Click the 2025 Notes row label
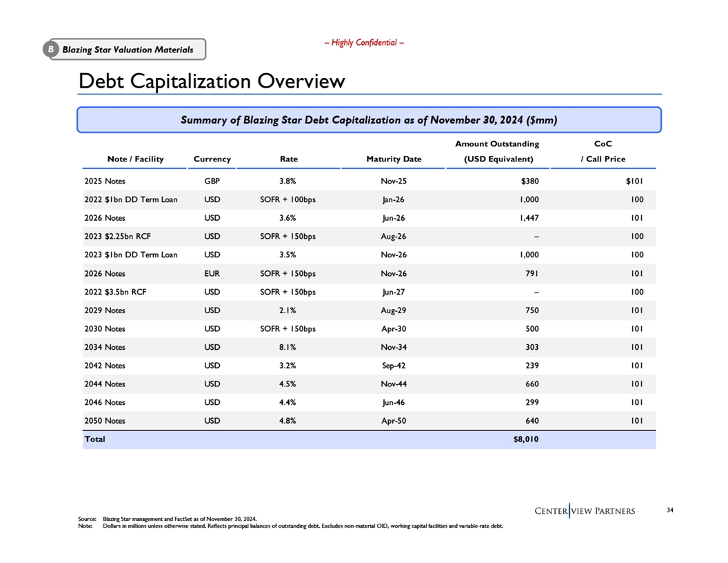 [105, 181]
